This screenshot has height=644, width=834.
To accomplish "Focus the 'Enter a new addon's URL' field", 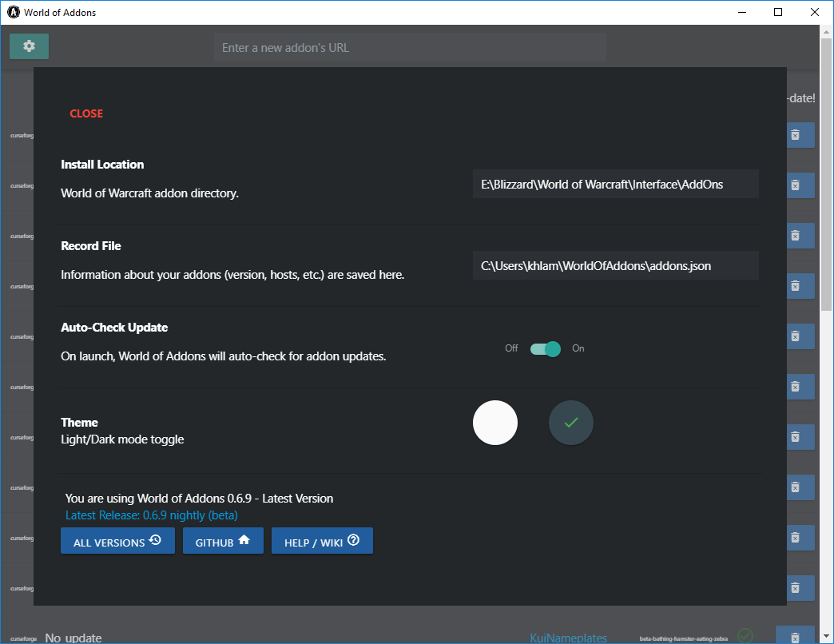I will 410,47.
